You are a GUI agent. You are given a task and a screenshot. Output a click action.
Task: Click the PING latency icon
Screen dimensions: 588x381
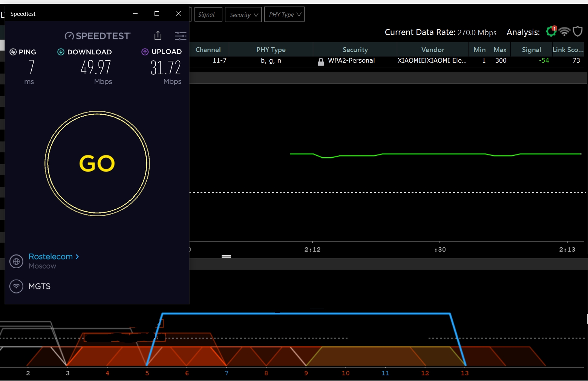coord(13,52)
